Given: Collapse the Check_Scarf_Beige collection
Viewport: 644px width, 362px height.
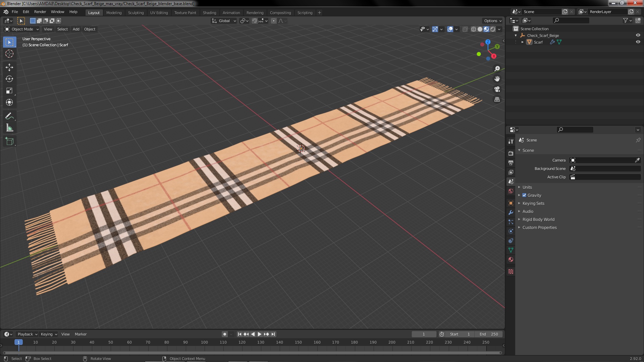Looking at the screenshot, I should 516,35.
